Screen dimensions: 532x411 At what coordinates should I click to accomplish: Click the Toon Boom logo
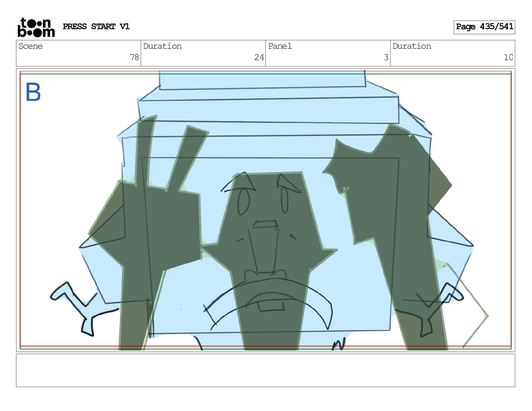click(x=36, y=27)
